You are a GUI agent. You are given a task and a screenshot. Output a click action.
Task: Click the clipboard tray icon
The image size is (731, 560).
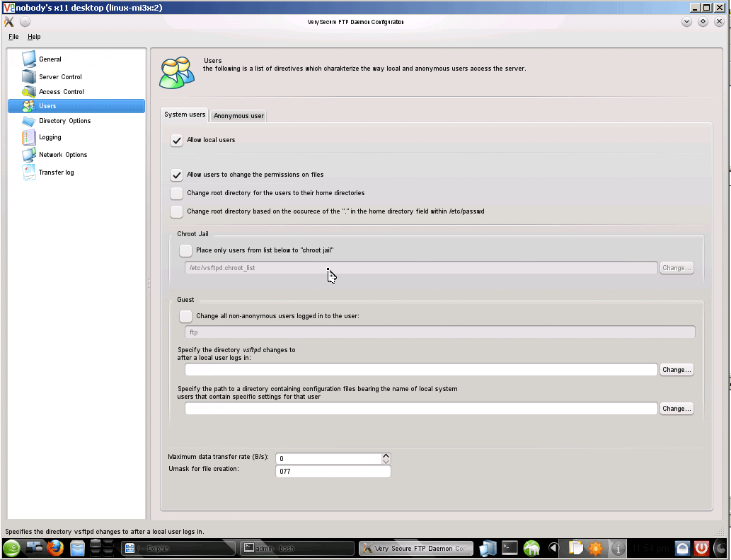tap(576, 549)
